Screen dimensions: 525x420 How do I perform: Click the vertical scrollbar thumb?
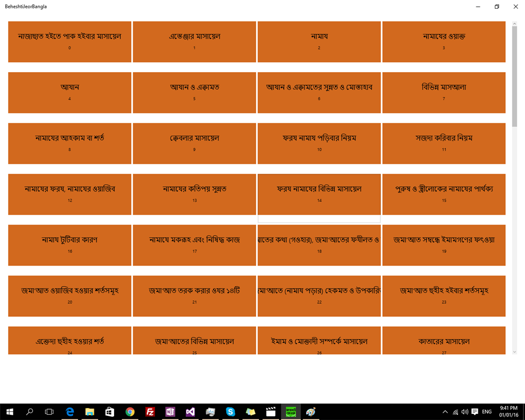click(x=515, y=76)
